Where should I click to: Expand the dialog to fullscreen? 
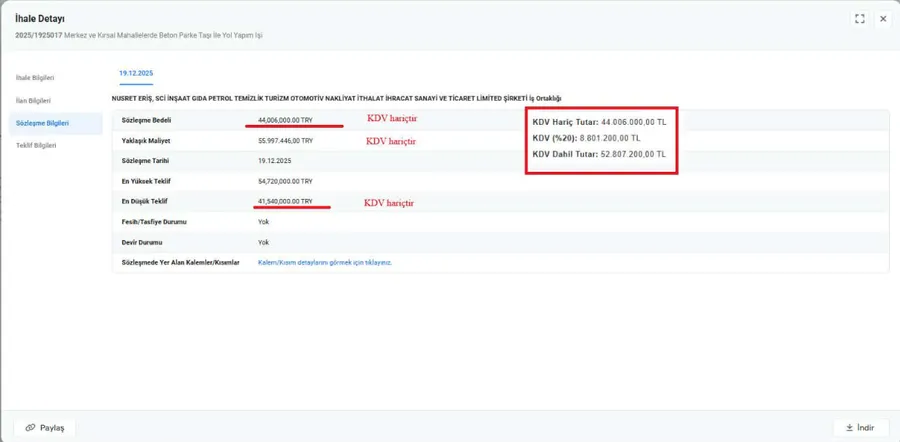860,19
